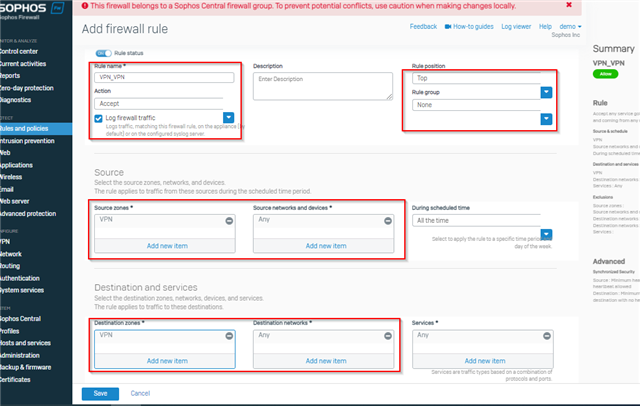The height and width of the screenshot is (406, 640).
Task: Toggle the Rule status switch
Action: point(104,53)
